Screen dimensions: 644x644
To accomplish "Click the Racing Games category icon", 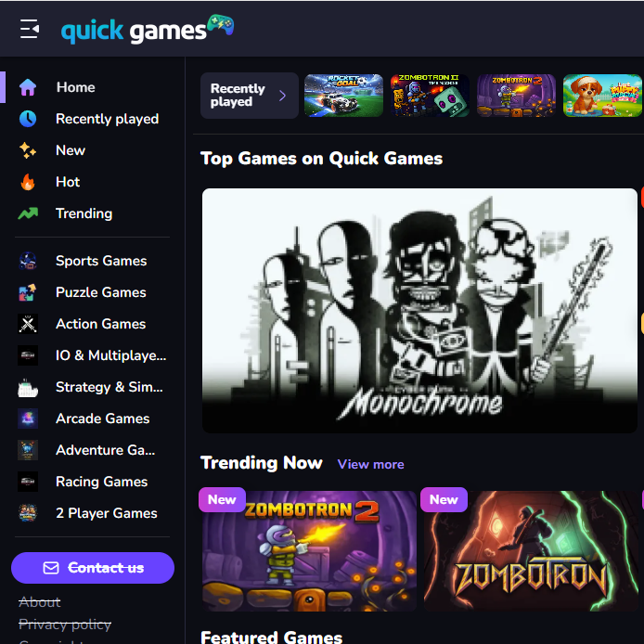I will 28,482.
